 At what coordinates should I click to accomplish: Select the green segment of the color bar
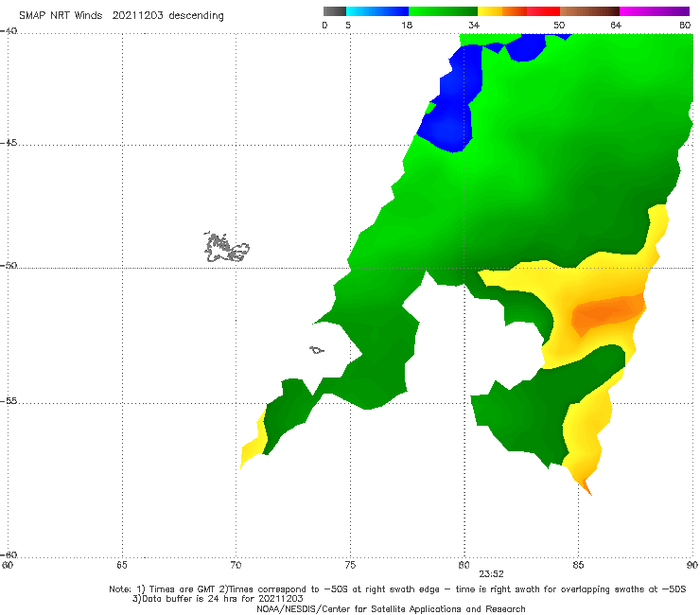(443, 11)
